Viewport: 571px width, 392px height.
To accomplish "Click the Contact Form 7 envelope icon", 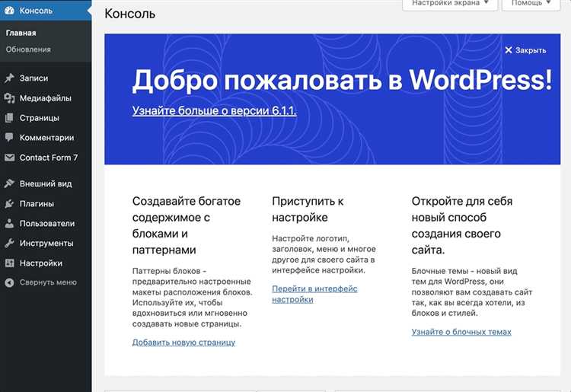I will pyautogui.click(x=9, y=158).
